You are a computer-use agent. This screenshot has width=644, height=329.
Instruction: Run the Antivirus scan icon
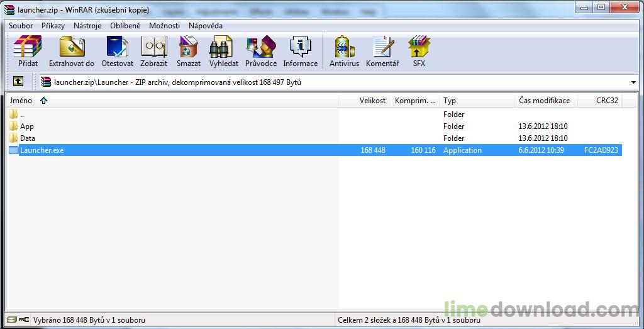pyautogui.click(x=344, y=47)
